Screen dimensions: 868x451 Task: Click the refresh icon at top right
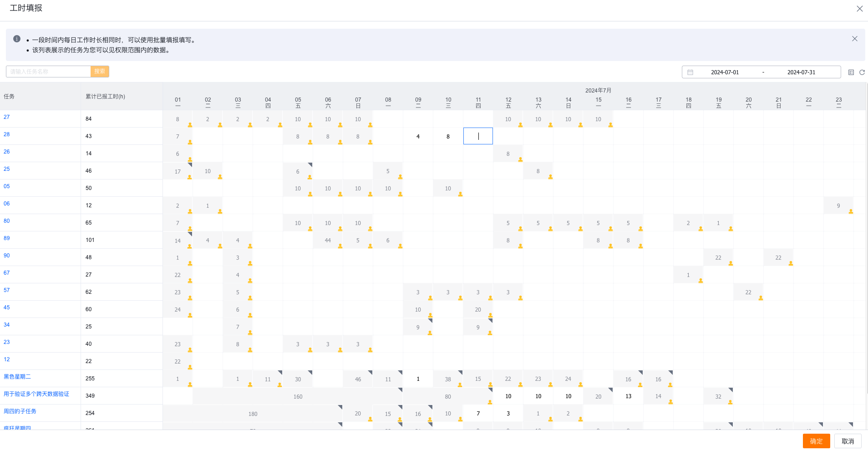pyautogui.click(x=862, y=72)
